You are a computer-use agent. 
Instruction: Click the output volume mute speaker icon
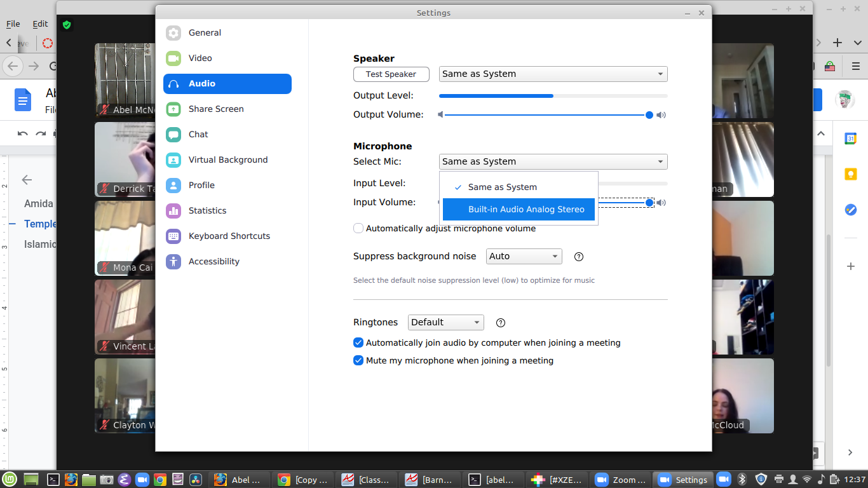coord(440,115)
